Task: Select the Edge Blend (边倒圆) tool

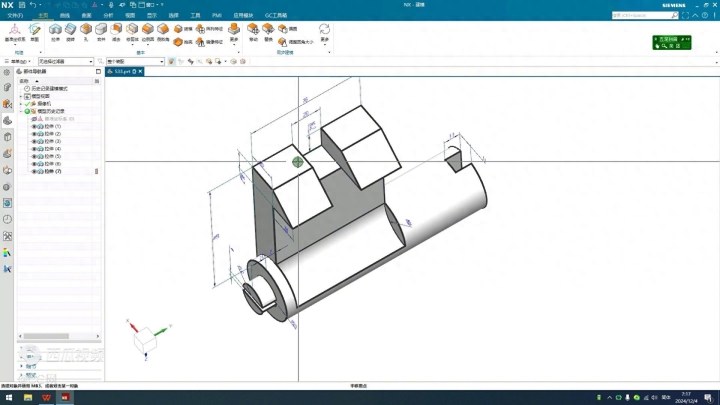Action: (148, 33)
